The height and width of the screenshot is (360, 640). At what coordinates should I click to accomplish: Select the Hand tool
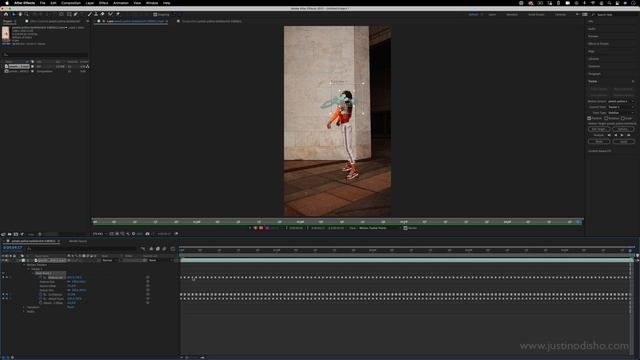[20, 14]
